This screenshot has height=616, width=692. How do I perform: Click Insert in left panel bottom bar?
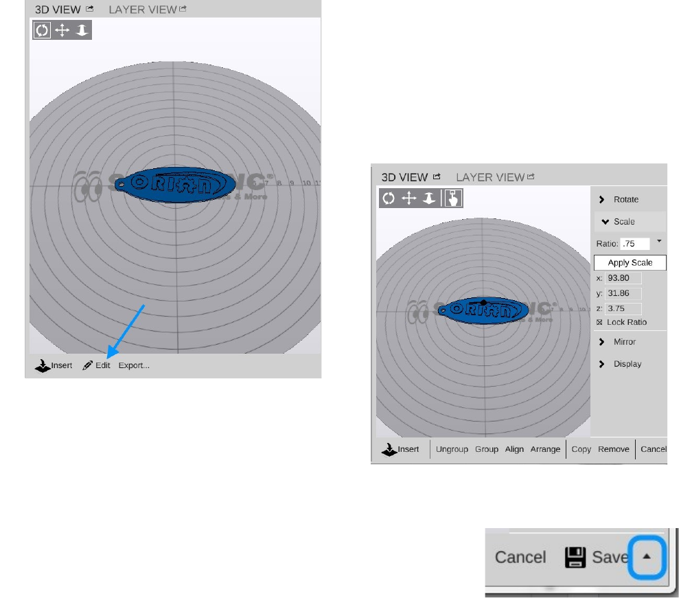(x=54, y=365)
